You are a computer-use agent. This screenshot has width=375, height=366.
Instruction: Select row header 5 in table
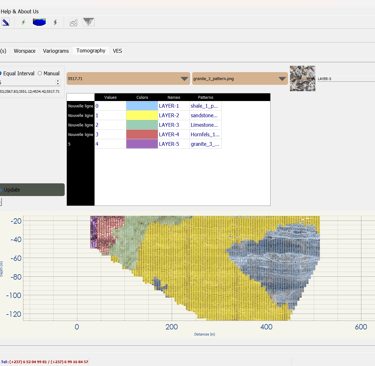click(81, 144)
